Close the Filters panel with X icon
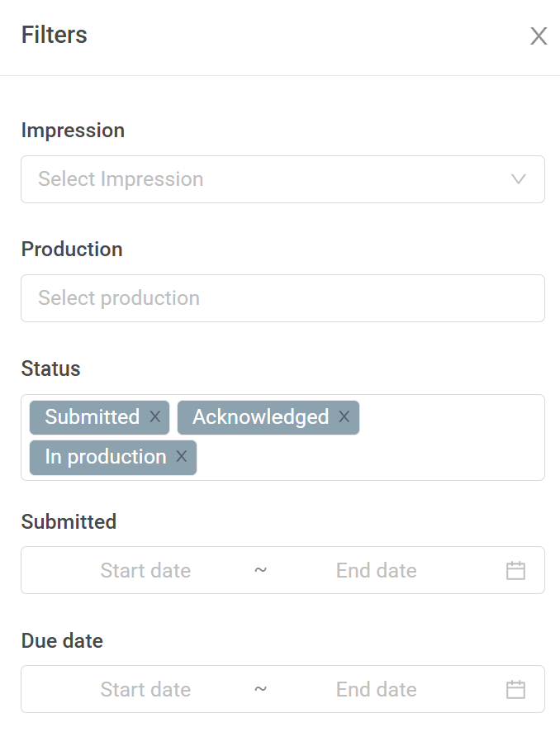The height and width of the screenshot is (737, 560). pos(539,36)
